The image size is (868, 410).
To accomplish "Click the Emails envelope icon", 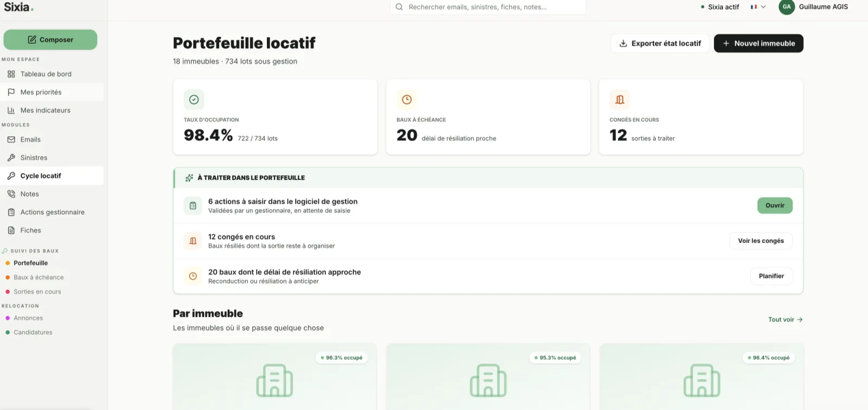I will click(x=11, y=139).
